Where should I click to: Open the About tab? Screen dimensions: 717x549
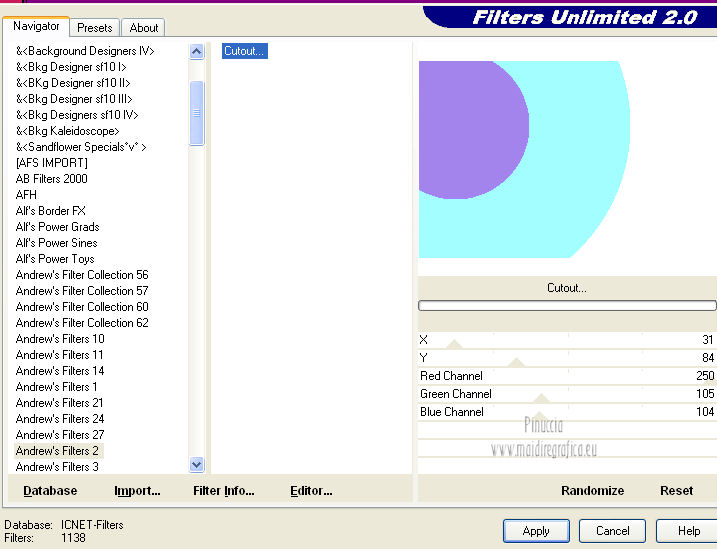coord(144,28)
